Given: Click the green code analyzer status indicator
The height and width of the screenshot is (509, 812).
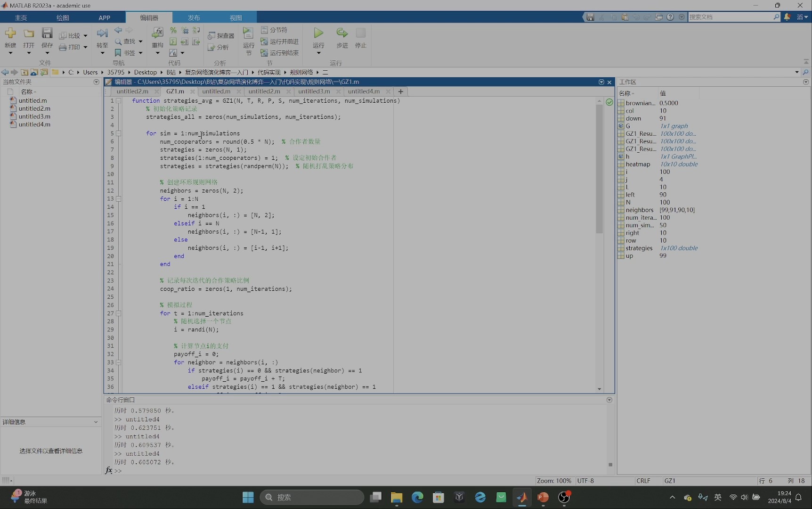Looking at the screenshot, I should (x=609, y=102).
